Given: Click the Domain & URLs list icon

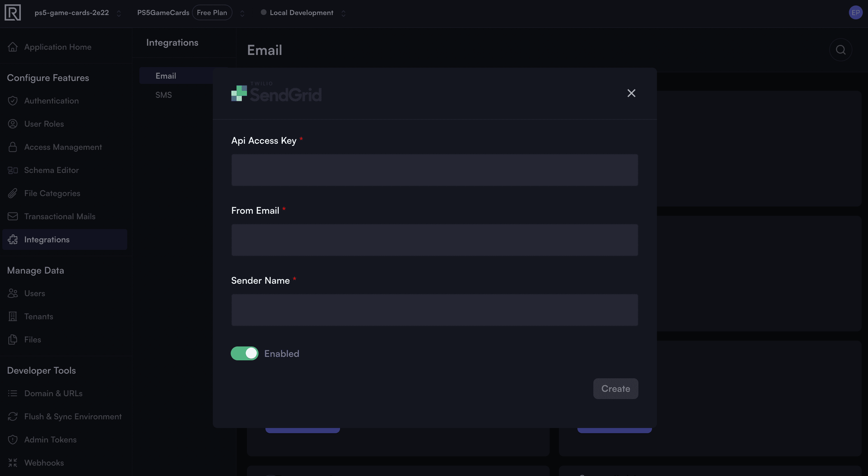Looking at the screenshot, I should coord(13,393).
